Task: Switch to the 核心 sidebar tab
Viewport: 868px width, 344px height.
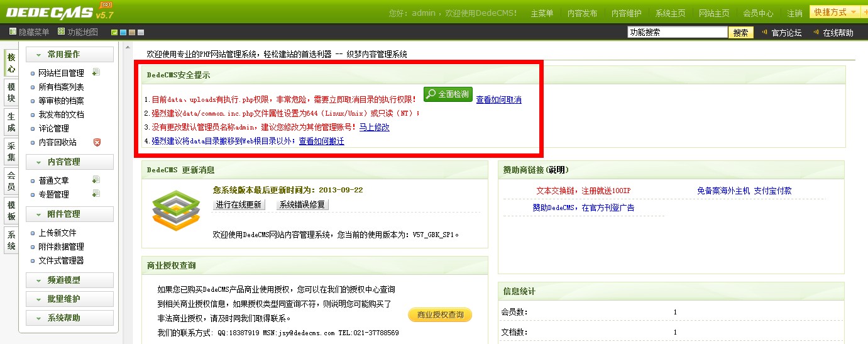Action: click(11, 63)
